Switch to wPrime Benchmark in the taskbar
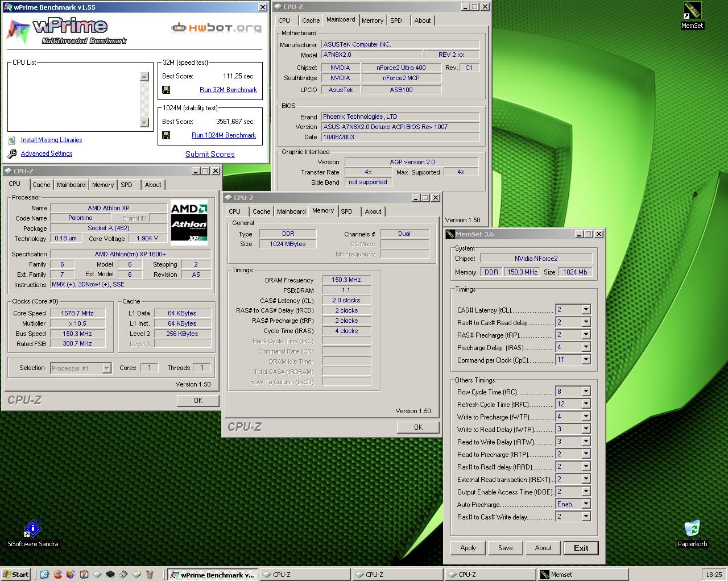 [213, 575]
